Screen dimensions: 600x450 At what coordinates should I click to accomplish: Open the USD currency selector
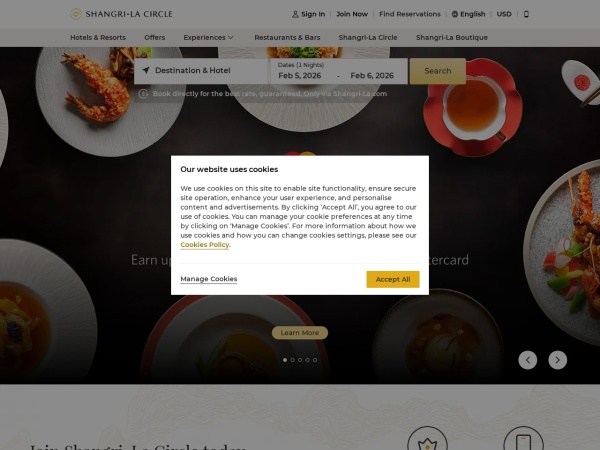tap(504, 14)
